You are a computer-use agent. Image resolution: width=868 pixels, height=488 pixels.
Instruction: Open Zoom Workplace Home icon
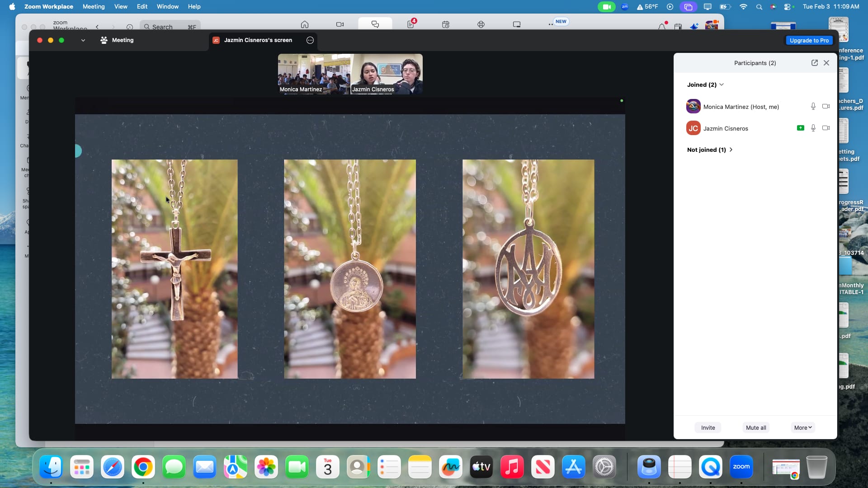[x=305, y=24]
